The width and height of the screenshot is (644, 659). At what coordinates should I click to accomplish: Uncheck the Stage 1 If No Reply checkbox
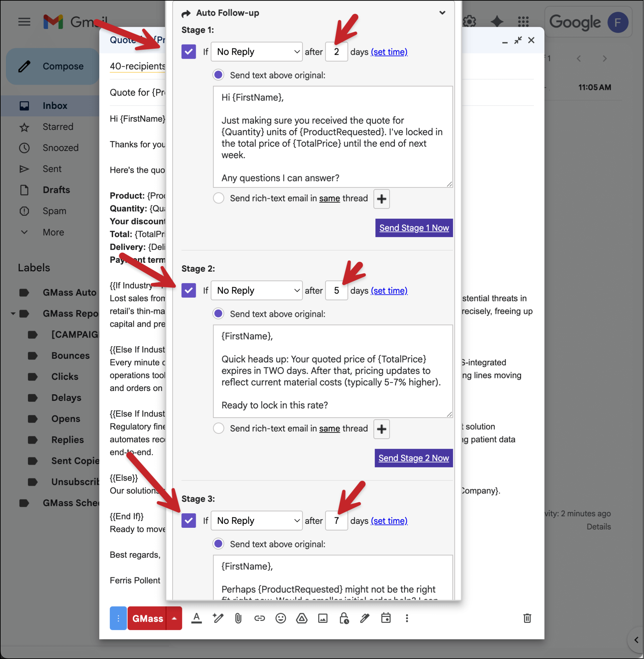tap(189, 51)
